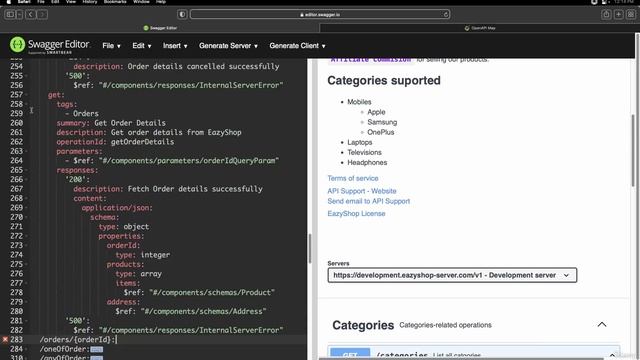Open the Servers dropdown for Development server
This screenshot has width=640, height=360.
click(452, 275)
